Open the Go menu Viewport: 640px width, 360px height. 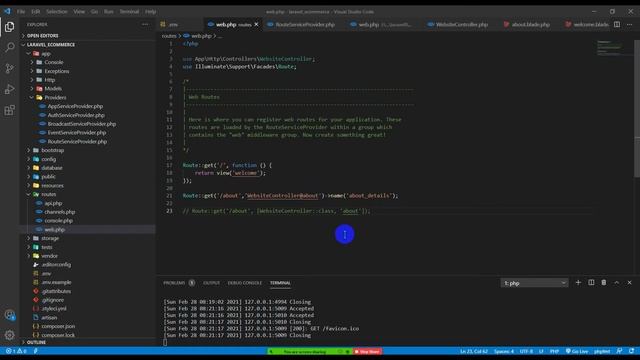coord(94,11)
